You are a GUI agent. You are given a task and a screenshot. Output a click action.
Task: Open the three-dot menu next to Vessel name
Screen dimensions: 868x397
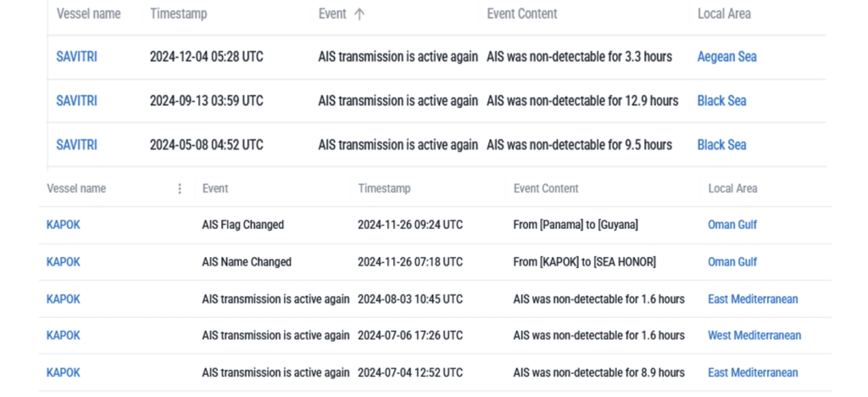(179, 188)
